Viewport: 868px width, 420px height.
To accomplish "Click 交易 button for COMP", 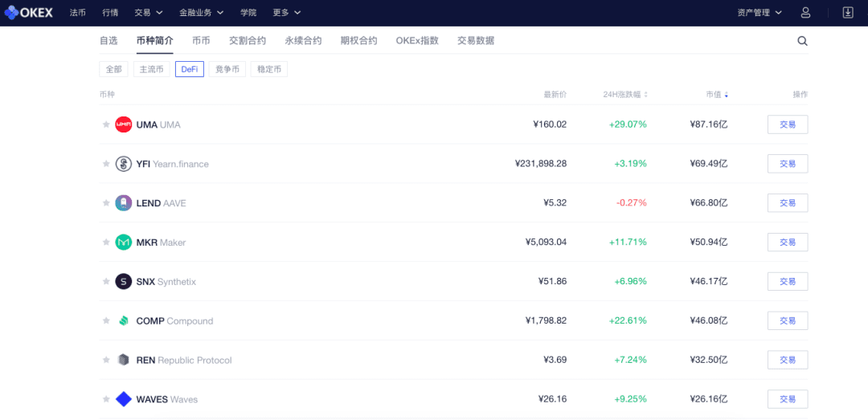I will coord(788,321).
